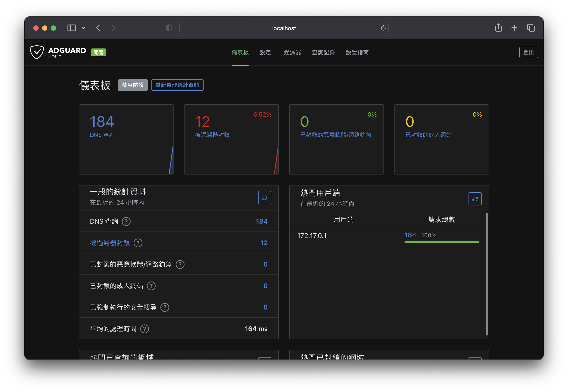Open help icon next to DNS 查詢
Viewport: 568px width, 392px height.
click(126, 221)
